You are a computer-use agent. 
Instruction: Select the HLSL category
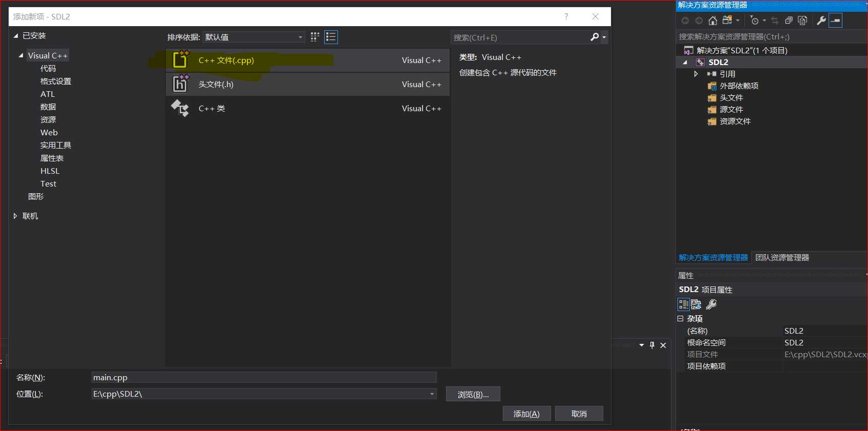[50, 171]
